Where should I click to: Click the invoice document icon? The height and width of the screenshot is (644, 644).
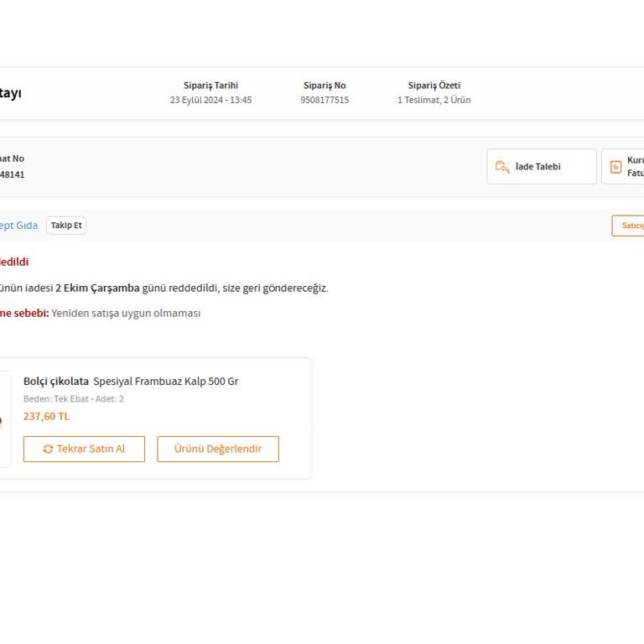(x=615, y=167)
